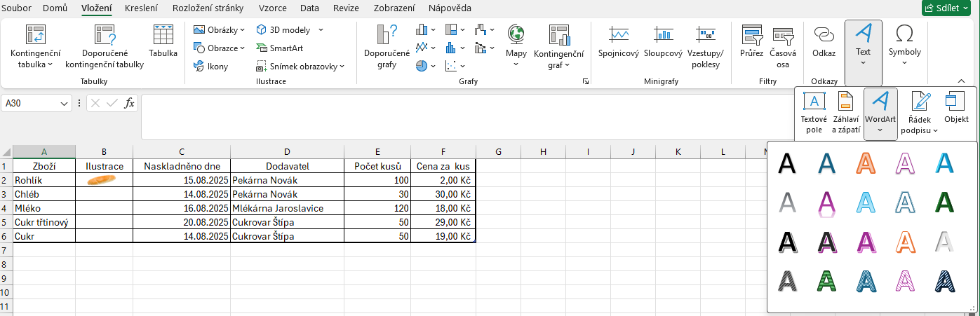Select the cell '29,00 Kč'

(443, 222)
